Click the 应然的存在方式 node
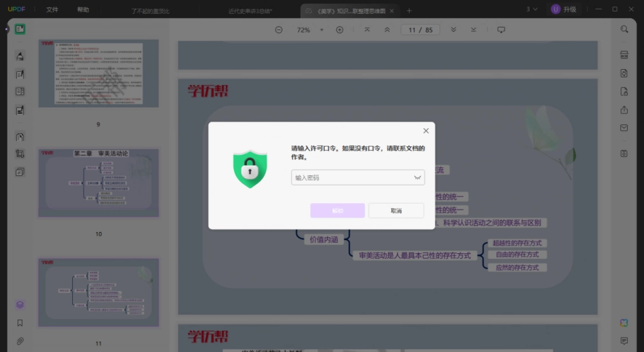644x352 pixels. [x=517, y=268]
